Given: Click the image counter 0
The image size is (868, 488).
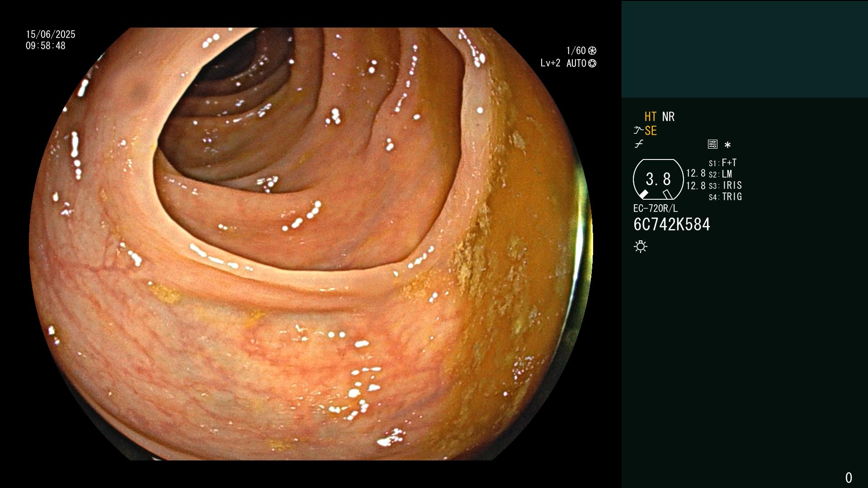Looking at the screenshot, I should point(849,478).
